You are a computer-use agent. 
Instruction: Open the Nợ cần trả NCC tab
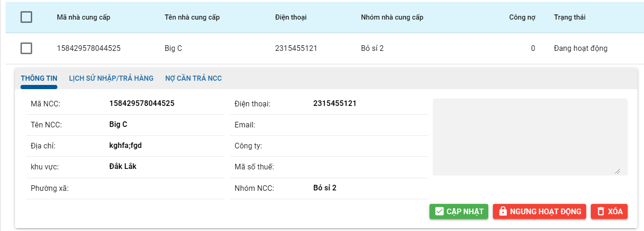(194, 78)
